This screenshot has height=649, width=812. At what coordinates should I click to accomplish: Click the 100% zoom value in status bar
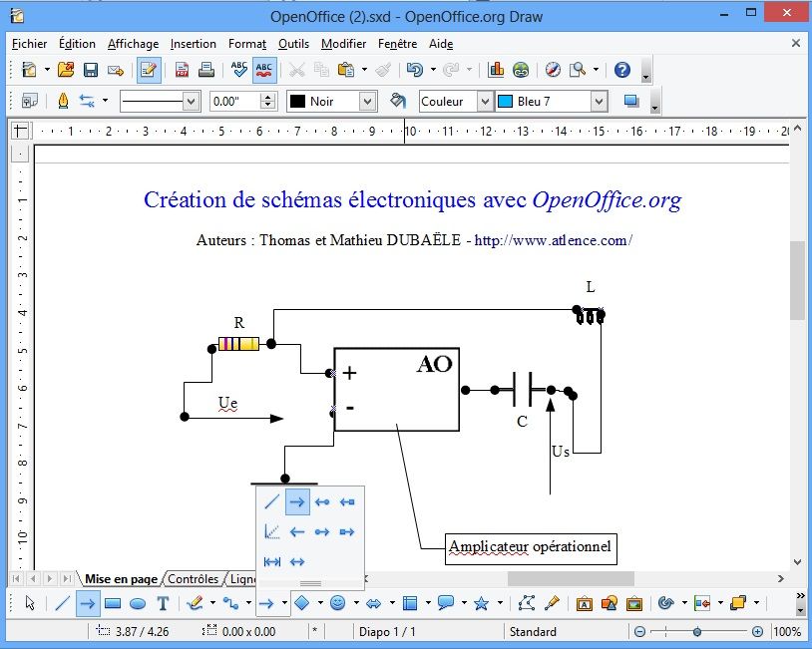pyautogui.click(x=787, y=631)
